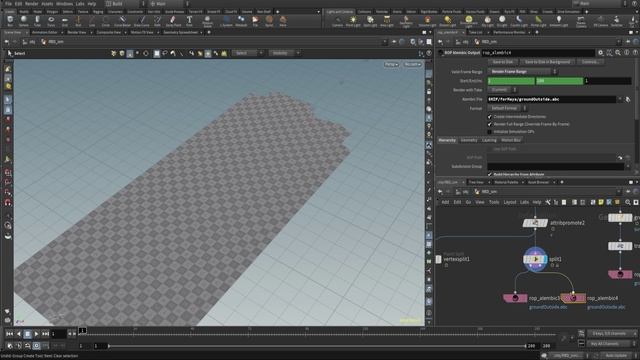This screenshot has width=640, height=360.
Task: Toggle Auto Update mode at bottom right
Action: (x=616, y=356)
